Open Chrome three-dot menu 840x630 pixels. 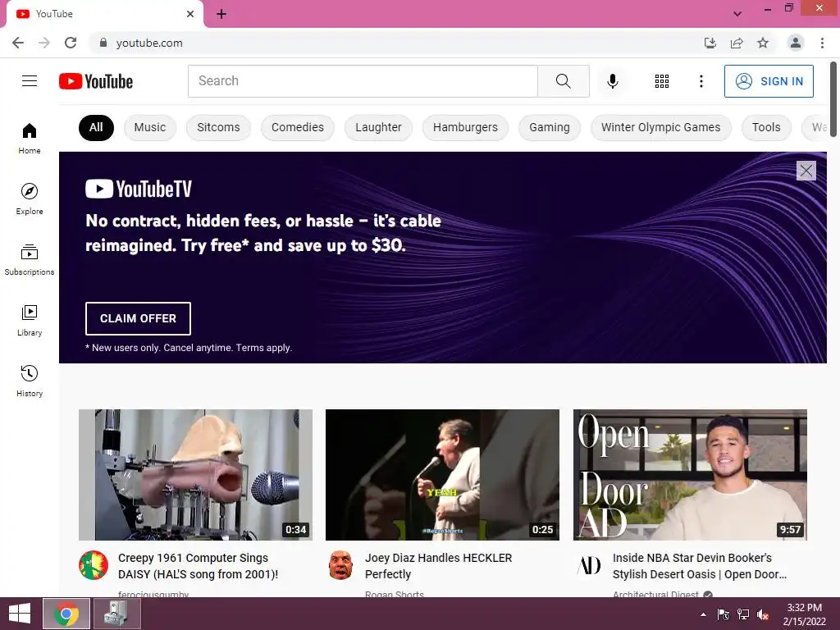pyautogui.click(x=822, y=43)
